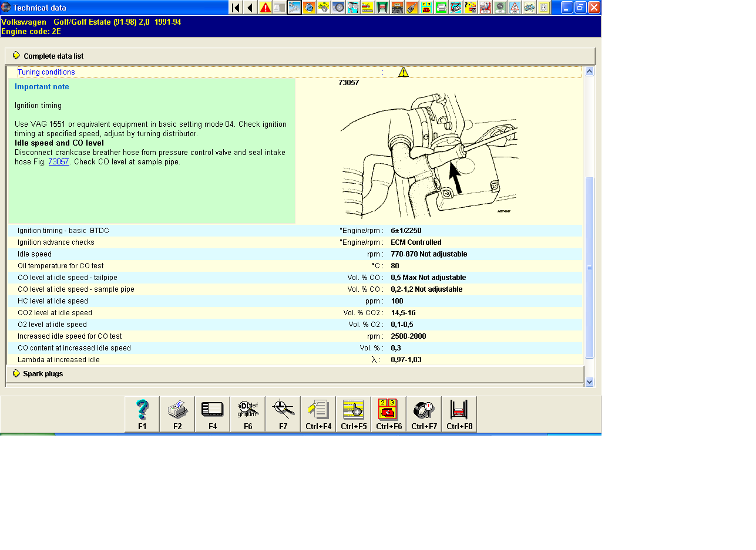Click the 'Engine code: 2E' header text
Image resolution: width=756 pixels, height=550 pixels.
click(x=31, y=32)
